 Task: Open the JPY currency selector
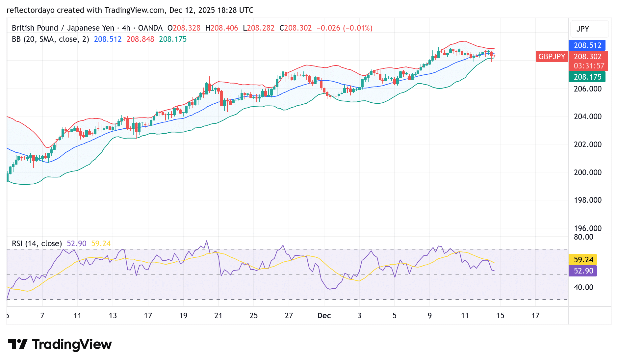tap(582, 29)
